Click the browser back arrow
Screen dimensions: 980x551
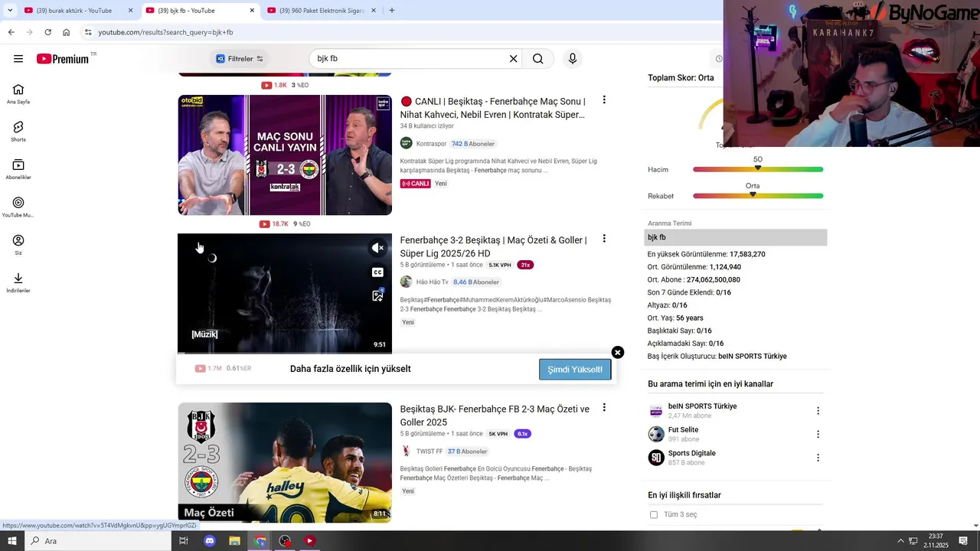(11, 32)
